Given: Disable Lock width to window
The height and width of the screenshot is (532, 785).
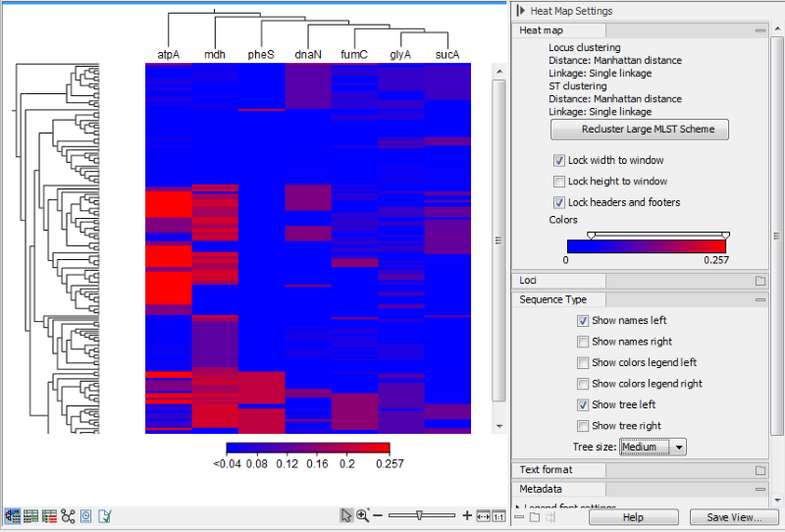Looking at the screenshot, I should point(559,160).
